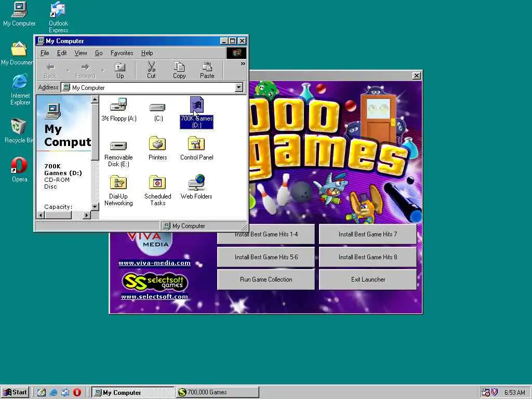Open the Go menu
The image size is (532, 399).
(99, 53)
